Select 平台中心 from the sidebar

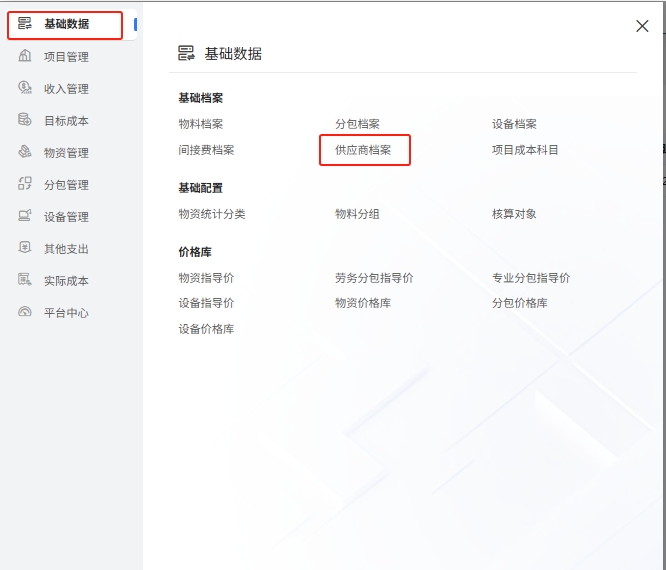pos(66,313)
